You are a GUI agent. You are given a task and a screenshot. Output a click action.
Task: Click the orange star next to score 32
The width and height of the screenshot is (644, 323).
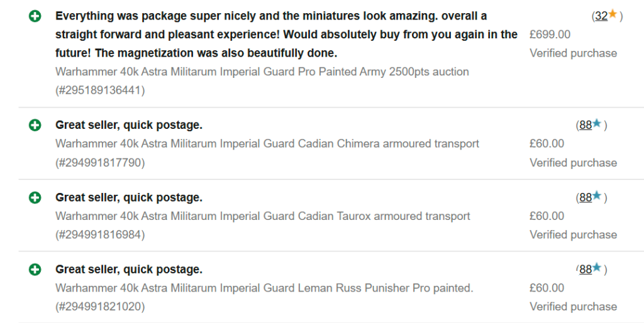click(x=613, y=14)
